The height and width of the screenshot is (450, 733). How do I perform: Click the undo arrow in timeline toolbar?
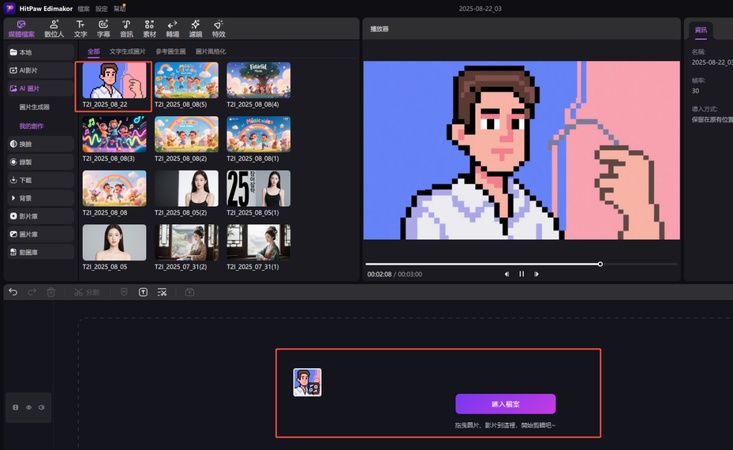pos(13,292)
